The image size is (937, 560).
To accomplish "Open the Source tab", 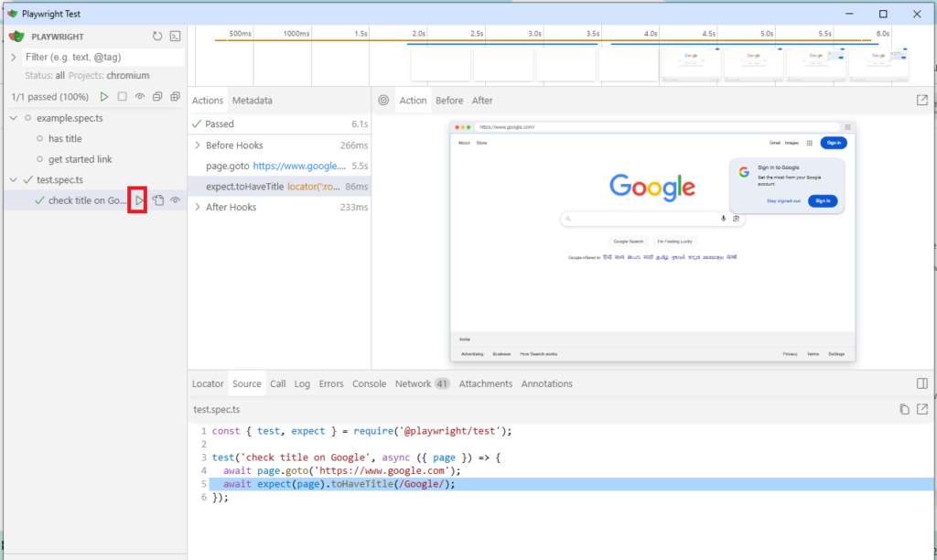I will click(247, 383).
